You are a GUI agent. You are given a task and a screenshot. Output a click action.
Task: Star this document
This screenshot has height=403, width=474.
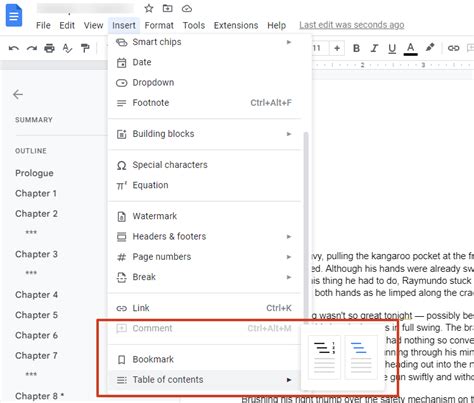pyautogui.click(x=149, y=8)
